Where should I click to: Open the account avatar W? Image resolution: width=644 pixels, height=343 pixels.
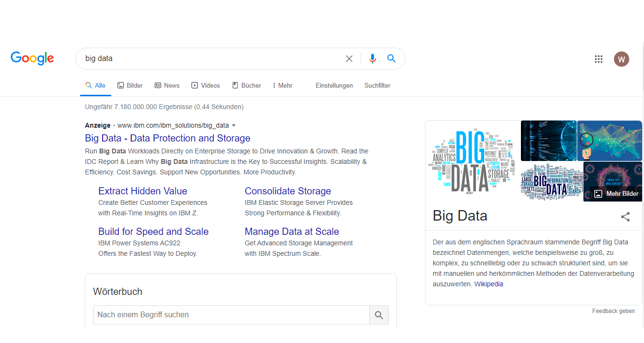621,59
